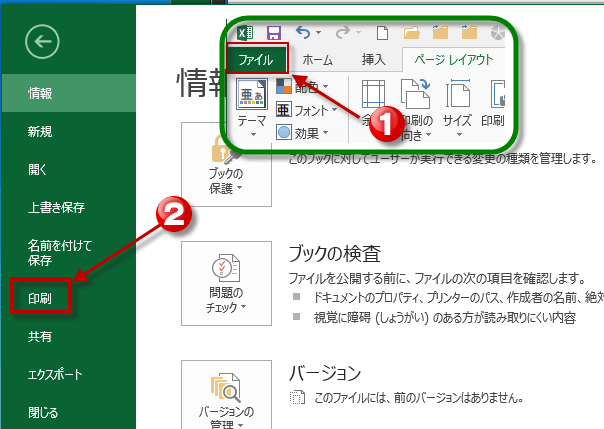Click the undo arrow icon
The width and height of the screenshot is (604, 429).
tap(303, 33)
